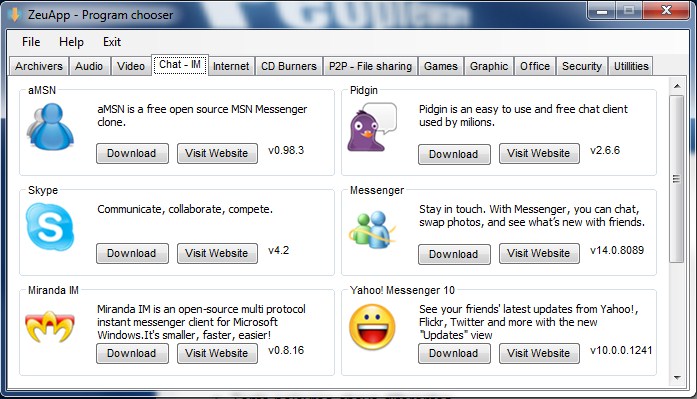Visit the aMSN website

pos(217,153)
